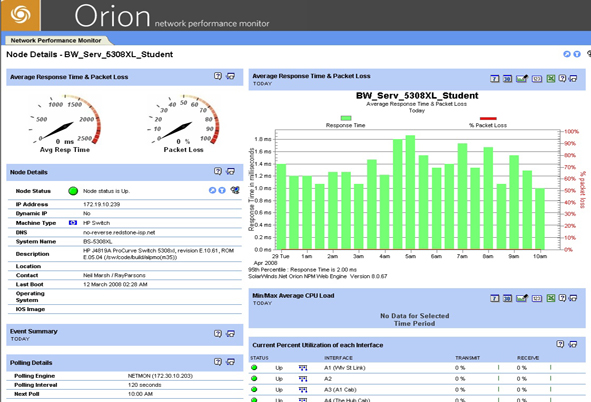Click the Next Poll time 10:00 AM

[x=140, y=394]
